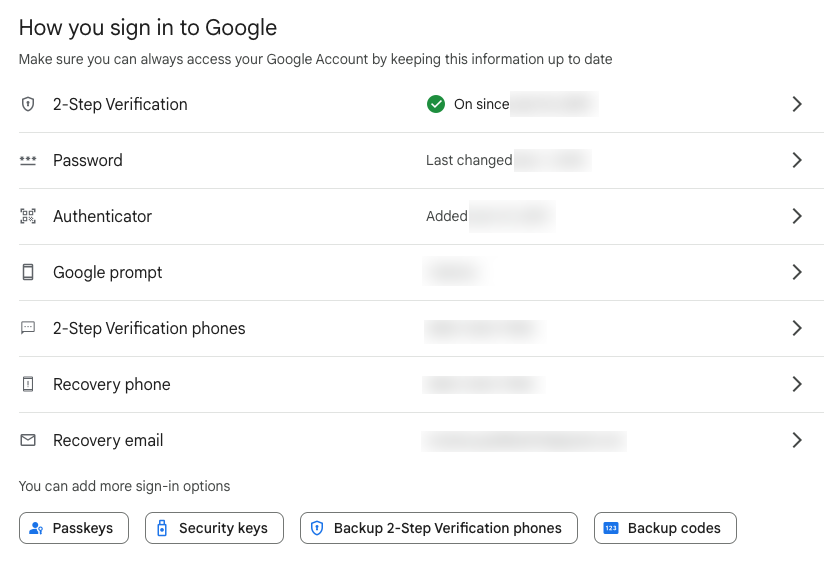Image resolution: width=824 pixels, height=562 pixels.
Task: Click the envelope icon for Recovery email
Action: point(28,440)
